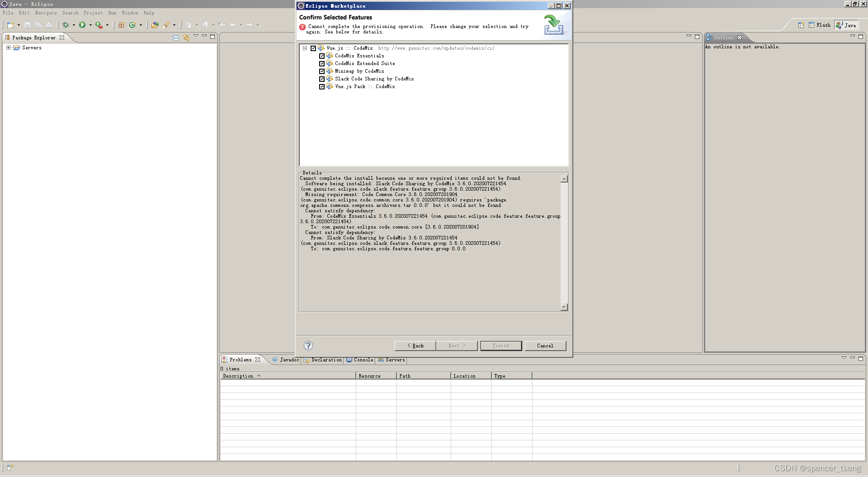Expand the Servers node in Package Explorer

tap(8, 47)
